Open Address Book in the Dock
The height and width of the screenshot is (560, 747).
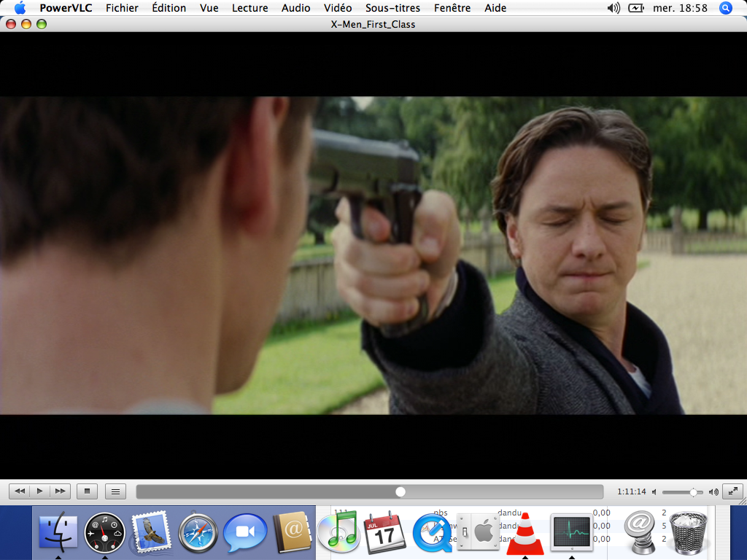click(292, 532)
